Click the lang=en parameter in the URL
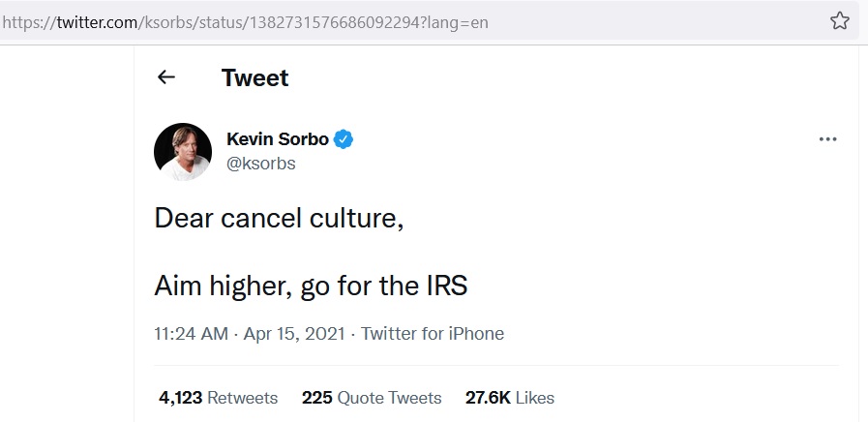This screenshot has height=422, width=868. [459, 21]
